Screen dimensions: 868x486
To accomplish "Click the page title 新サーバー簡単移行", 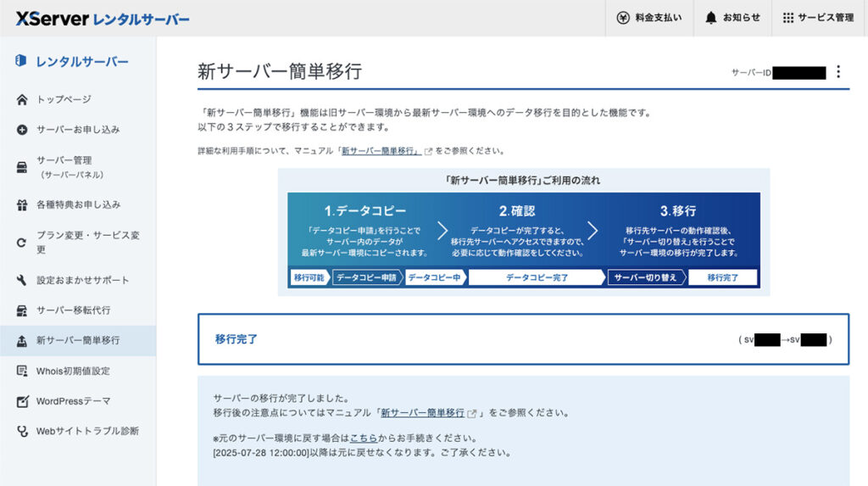I will click(280, 71).
